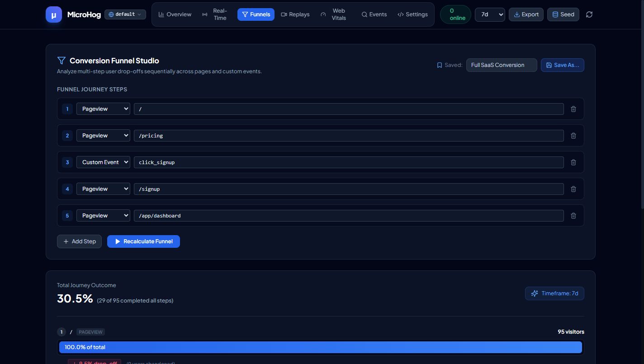Select the Funnels tab
Image resolution: width=644 pixels, height=364 pixels.
(x=256, y=14)
